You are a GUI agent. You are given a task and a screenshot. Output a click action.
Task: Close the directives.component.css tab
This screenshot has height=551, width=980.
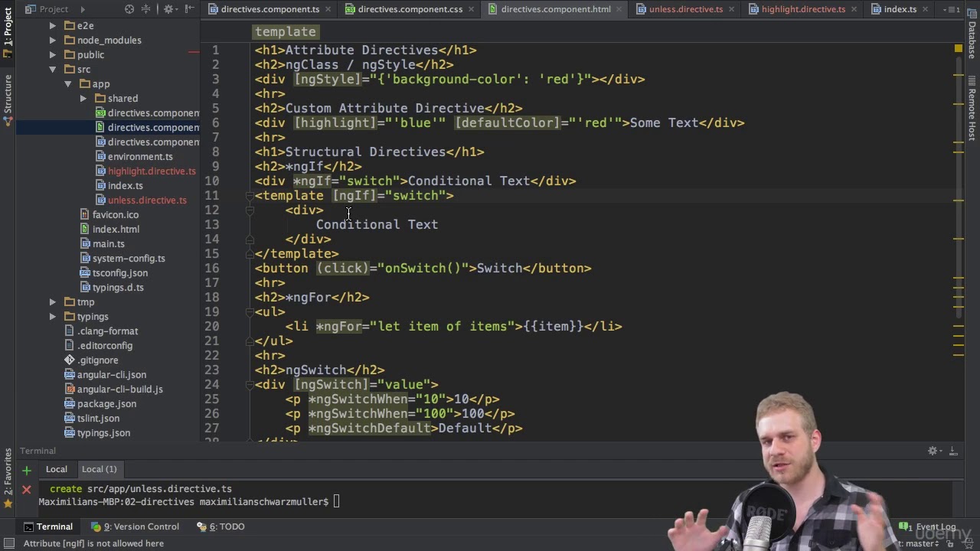point(471,9)
